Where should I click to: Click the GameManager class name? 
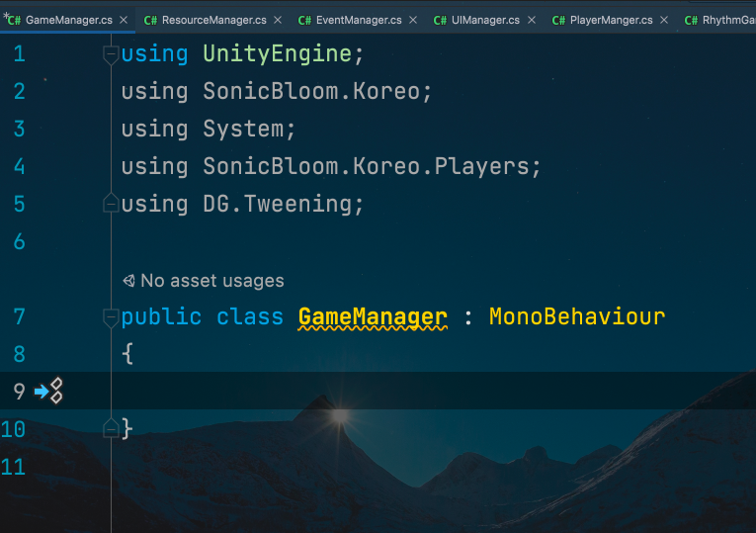point(373,316)
